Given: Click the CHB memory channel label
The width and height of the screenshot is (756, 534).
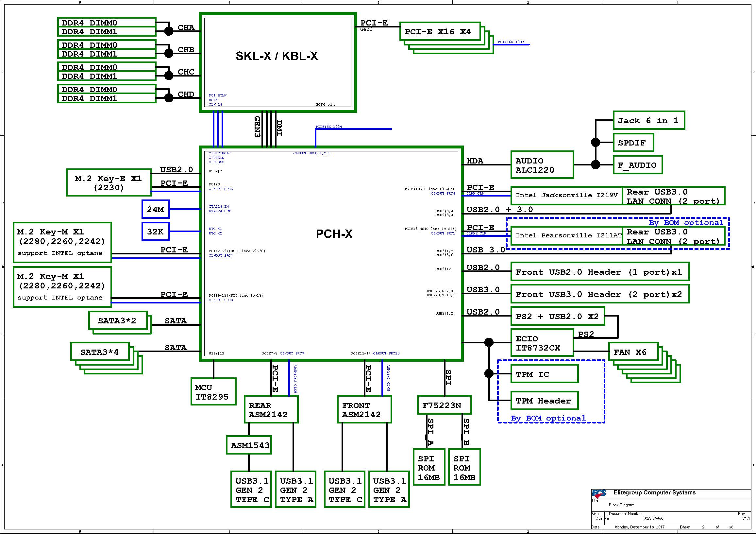Looking at the screenshot, I should (x=186, y=50).
